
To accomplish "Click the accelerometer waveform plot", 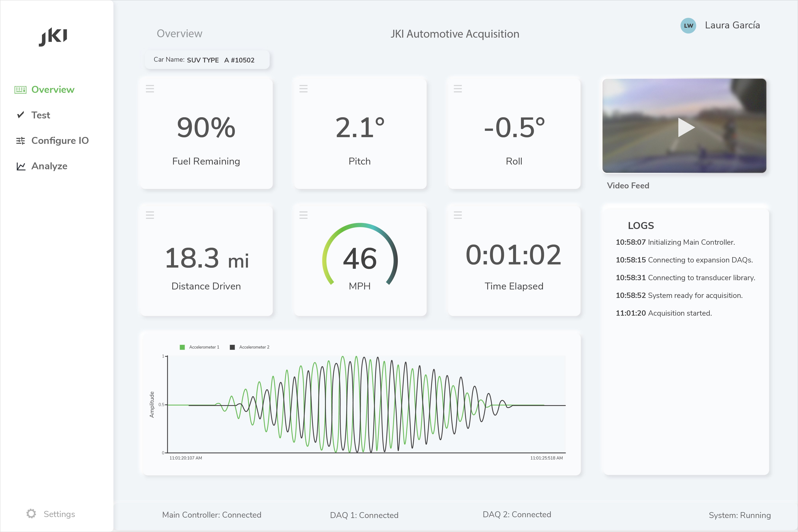I will click(x=366, y=404).
